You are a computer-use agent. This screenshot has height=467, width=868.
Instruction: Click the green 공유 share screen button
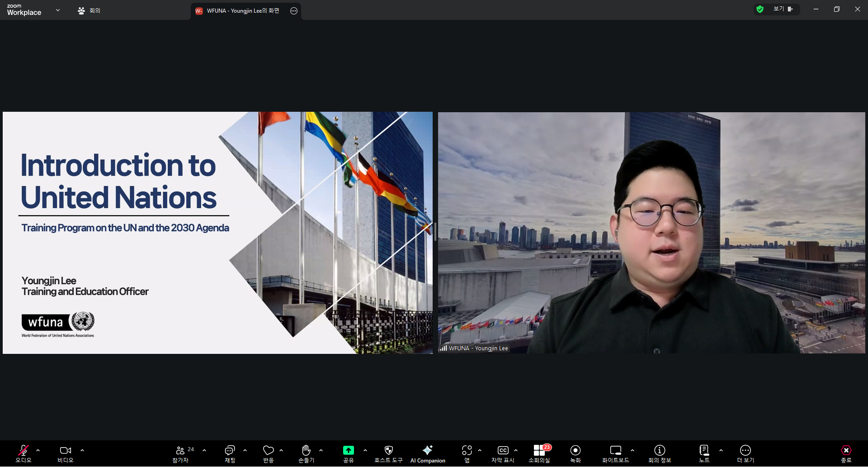[x=349, y=453]
